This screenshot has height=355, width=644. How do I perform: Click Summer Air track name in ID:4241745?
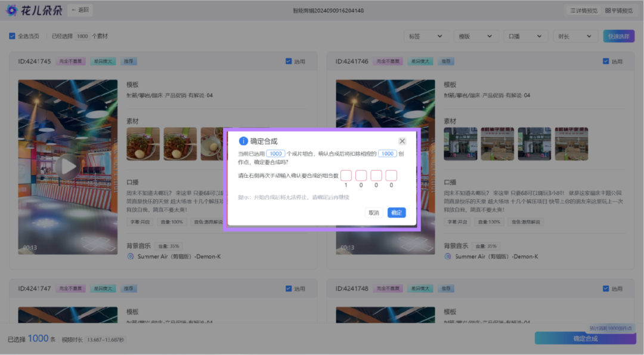click(179, 257)
